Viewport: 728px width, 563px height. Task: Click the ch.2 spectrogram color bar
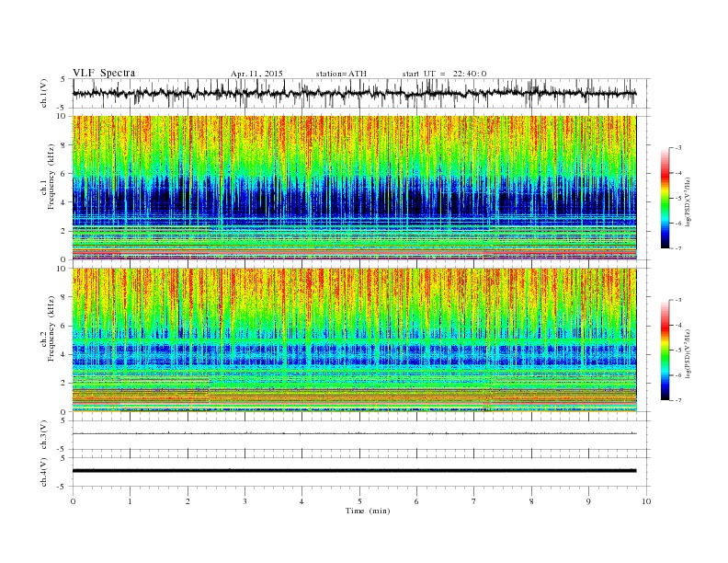tap(665, 350)
